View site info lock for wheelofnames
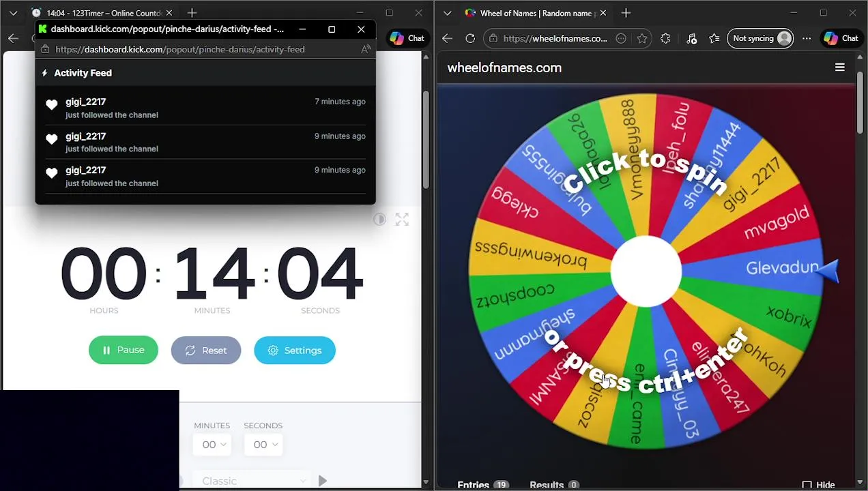This screenshot has width=868, height=491. tap(493, 38)
